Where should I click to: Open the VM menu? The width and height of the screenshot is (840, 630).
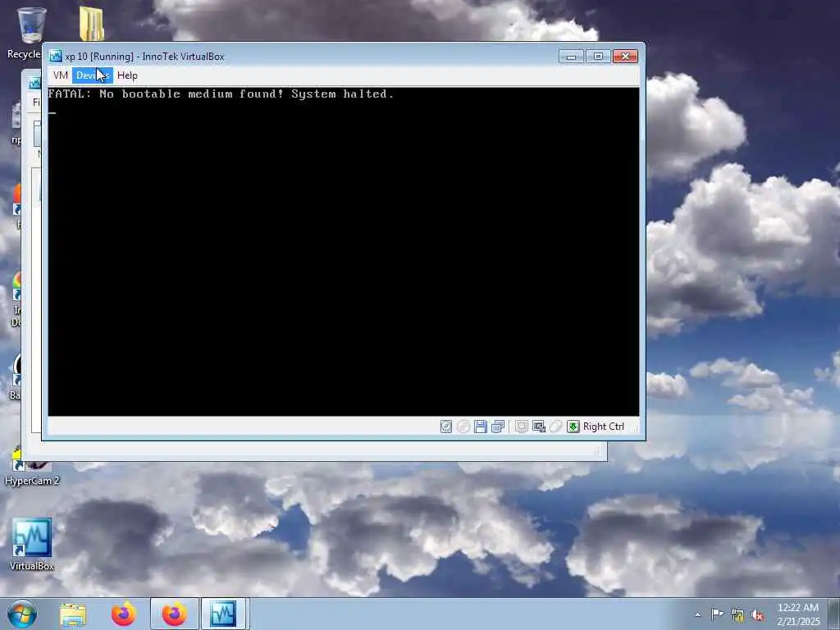(x=61, y=75)
